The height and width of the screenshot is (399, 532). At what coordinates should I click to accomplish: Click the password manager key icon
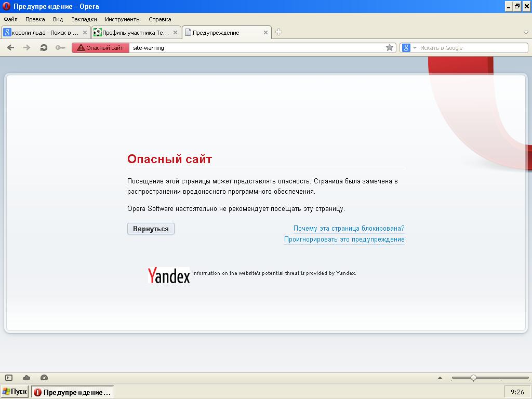tap(60, 48)
